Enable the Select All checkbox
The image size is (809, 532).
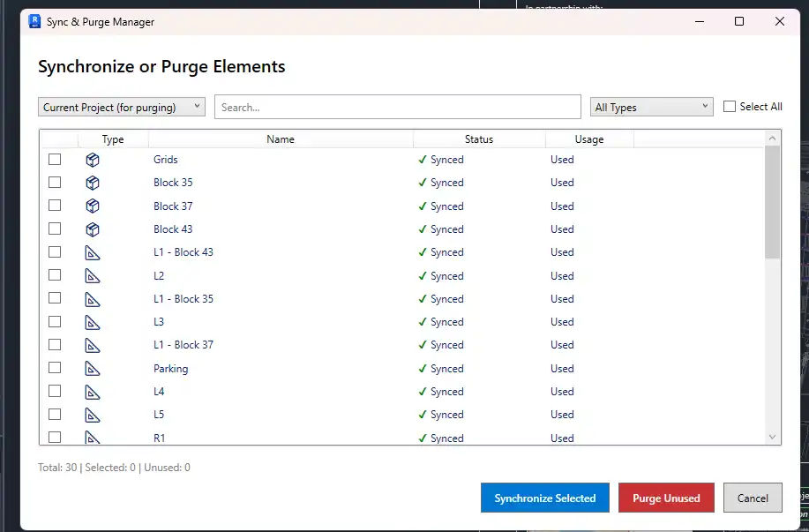coord(730,107)
